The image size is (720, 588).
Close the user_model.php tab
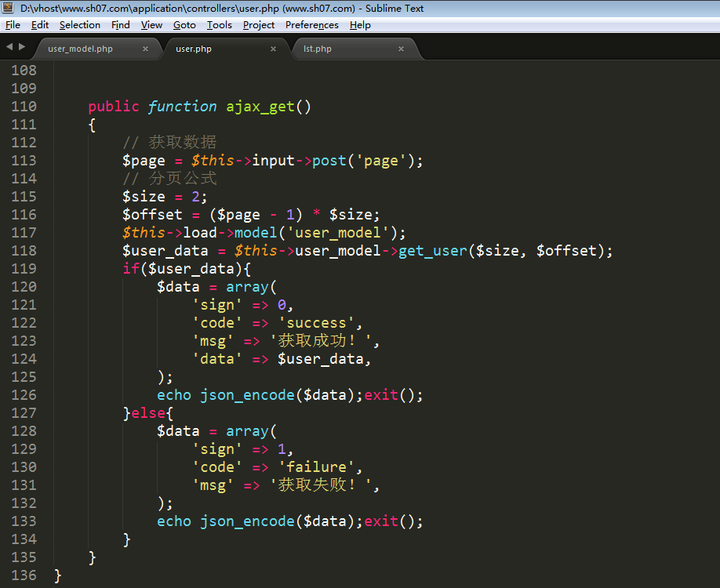[145, 49]
